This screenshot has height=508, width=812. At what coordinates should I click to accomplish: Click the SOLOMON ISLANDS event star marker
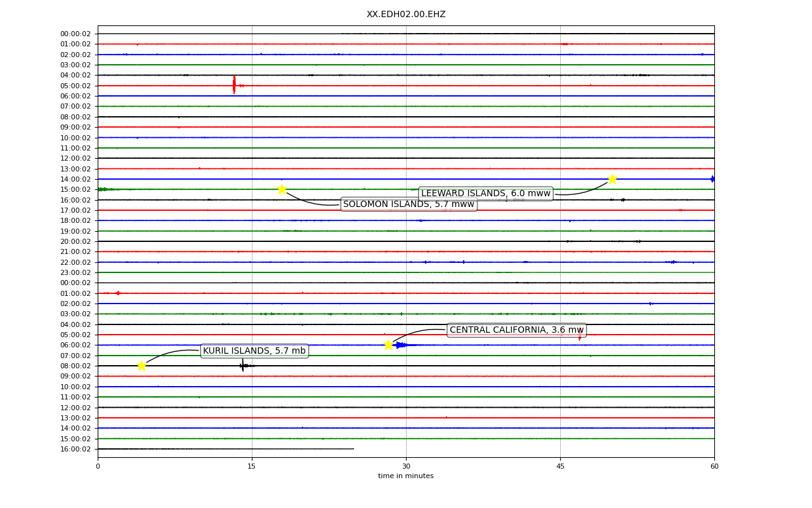[282, 189]
